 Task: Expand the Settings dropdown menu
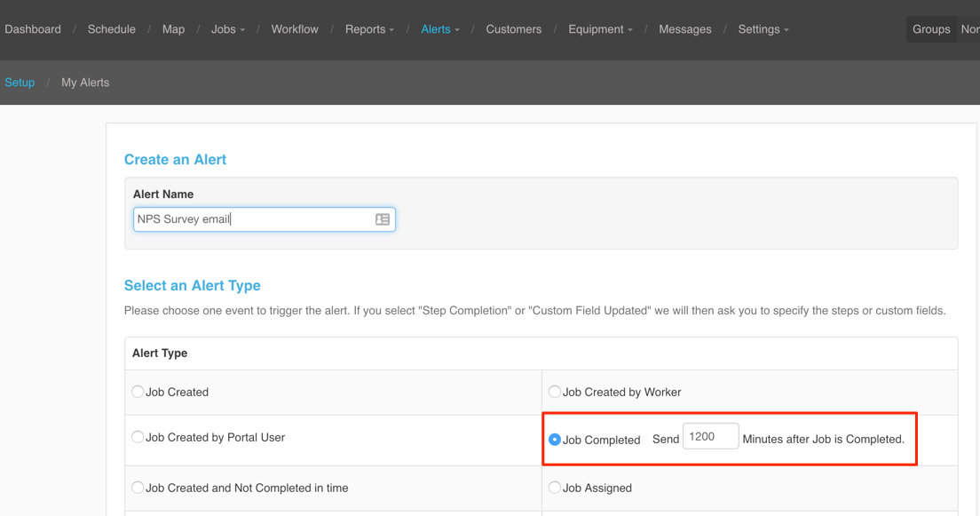coord(763,29)
